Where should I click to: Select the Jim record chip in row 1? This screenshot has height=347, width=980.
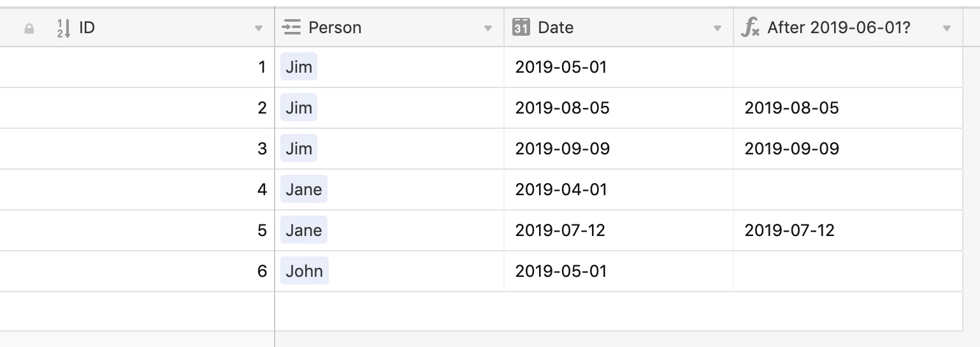click(299, 67)
